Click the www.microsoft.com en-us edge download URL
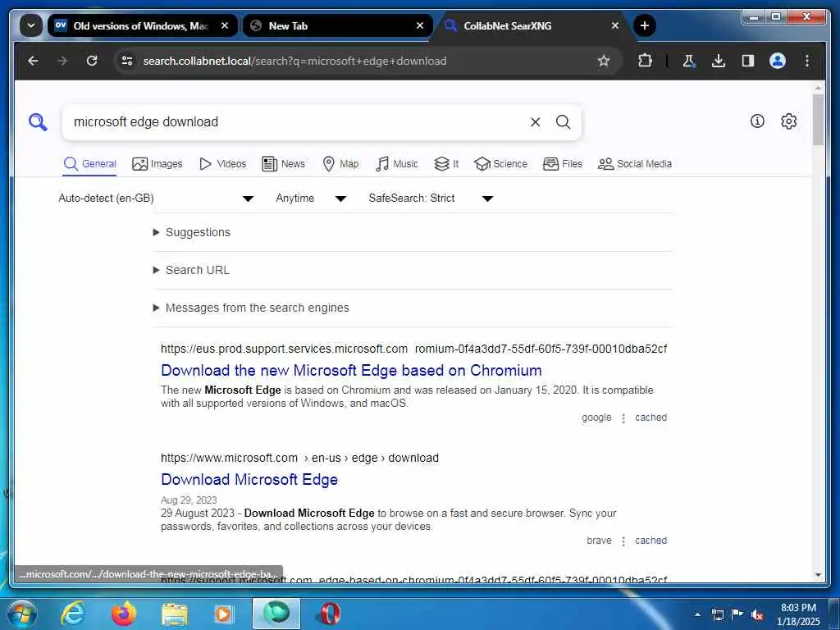Viewport: 840px width, 630px height. (x=299, y=458)
